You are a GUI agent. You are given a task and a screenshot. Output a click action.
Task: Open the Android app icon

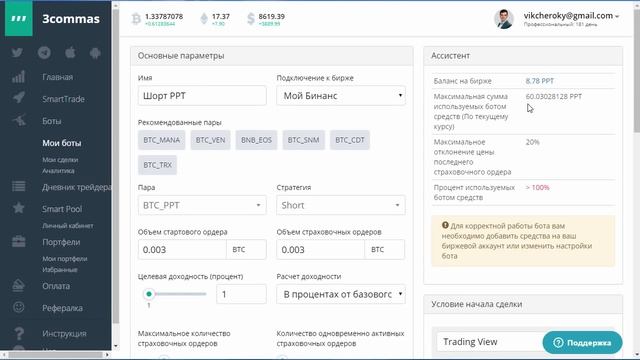[95, 53]
